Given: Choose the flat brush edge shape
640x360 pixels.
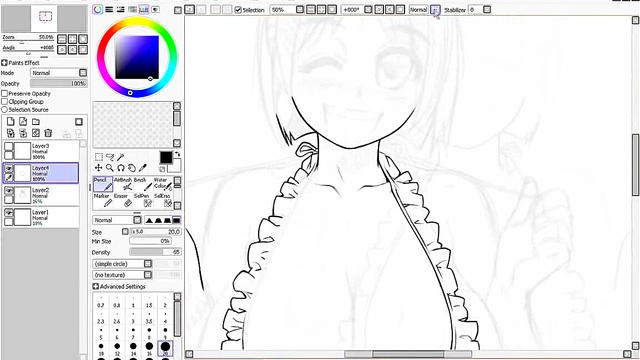Looking at the screenshot, I should [176, 220].
